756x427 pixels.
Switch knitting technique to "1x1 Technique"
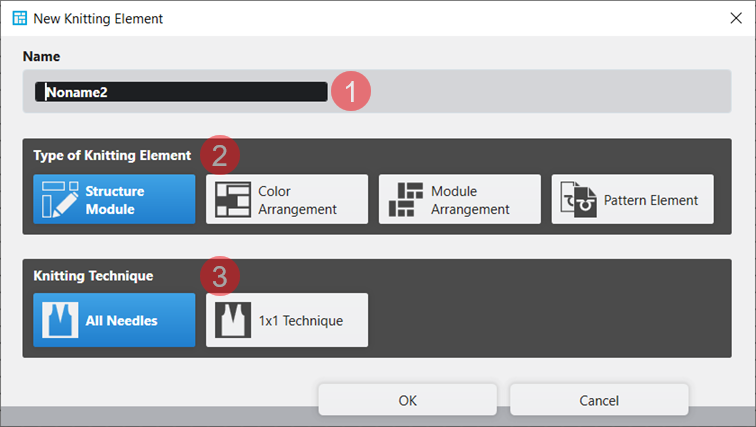coord(287,321)
